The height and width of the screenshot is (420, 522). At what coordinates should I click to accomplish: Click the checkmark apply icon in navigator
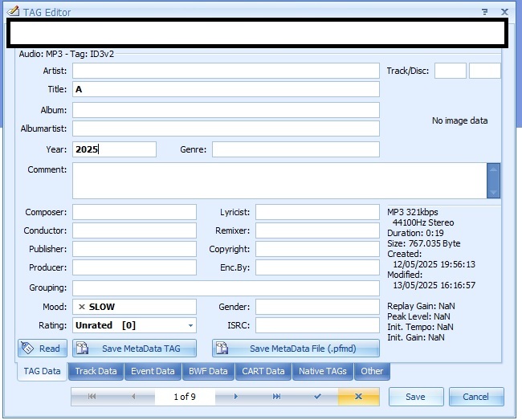pyautogui.click(x=317, y=397)
